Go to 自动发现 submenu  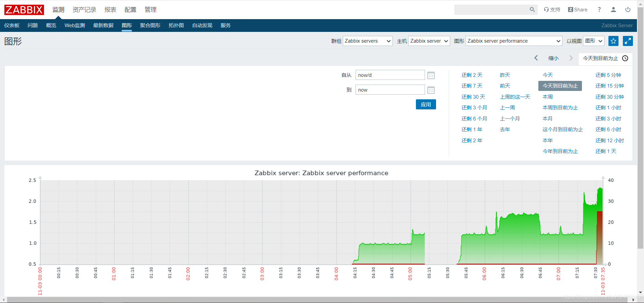point(202,26)
